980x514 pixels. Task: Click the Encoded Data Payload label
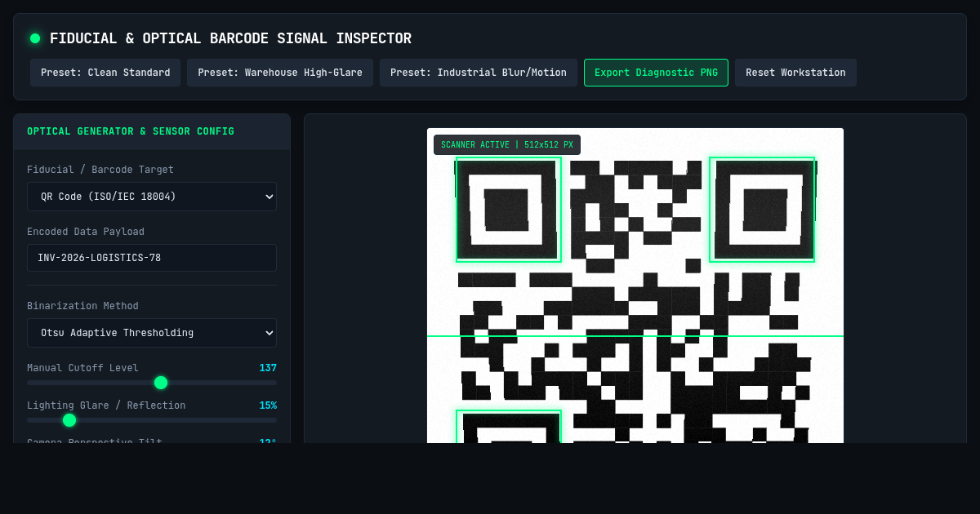86,232
